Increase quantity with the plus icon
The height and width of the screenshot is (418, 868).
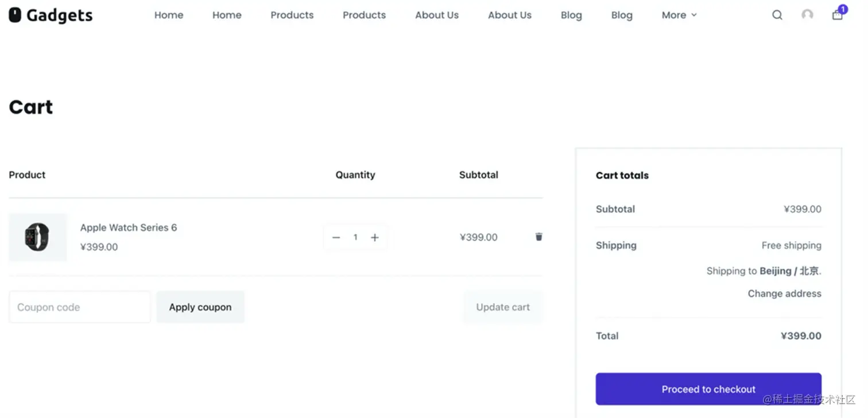375,237
